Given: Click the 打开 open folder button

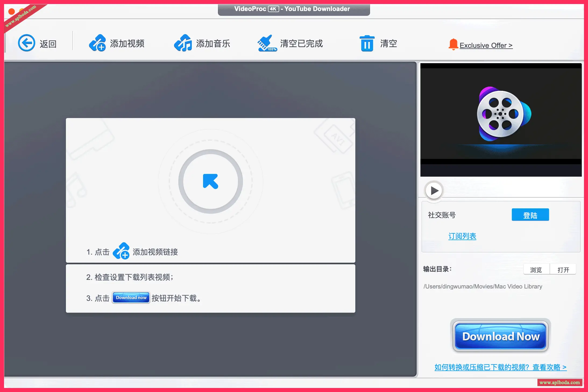Looking at the screenshot, I should (563, 270).
